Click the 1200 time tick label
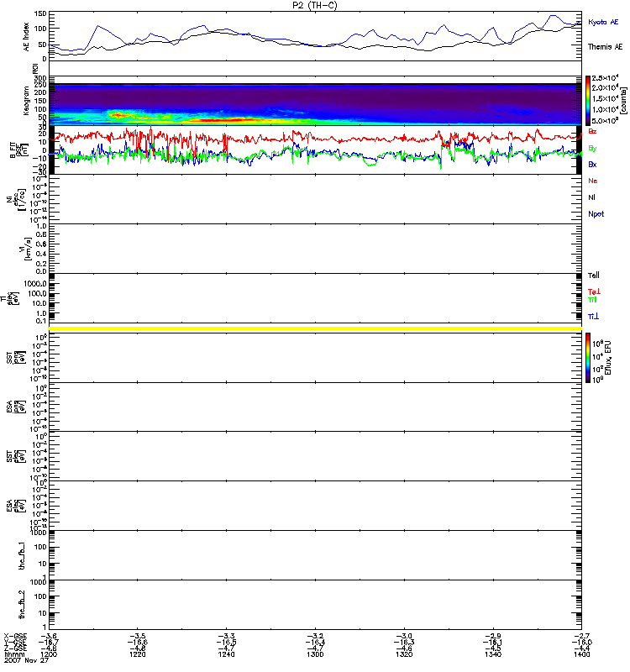This screenshot has width=630, height=672. pos(48,654)
